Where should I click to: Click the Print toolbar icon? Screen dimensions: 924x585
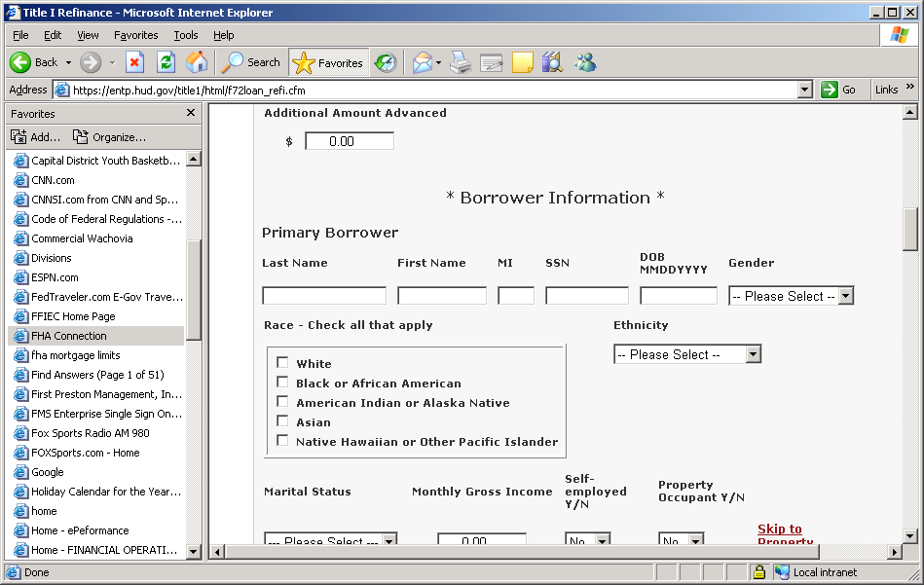(461, 62)
